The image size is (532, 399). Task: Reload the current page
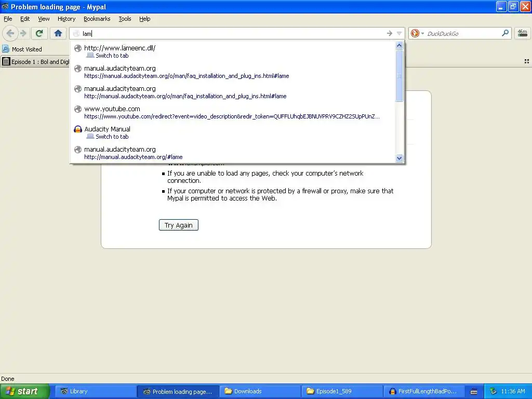click(39, 33)
